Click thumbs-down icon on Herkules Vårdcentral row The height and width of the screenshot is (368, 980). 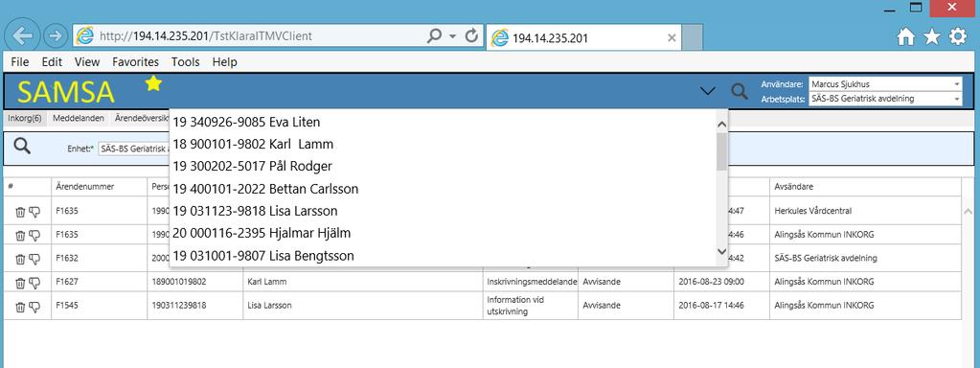pyautogui.click(x=34, y=212)
